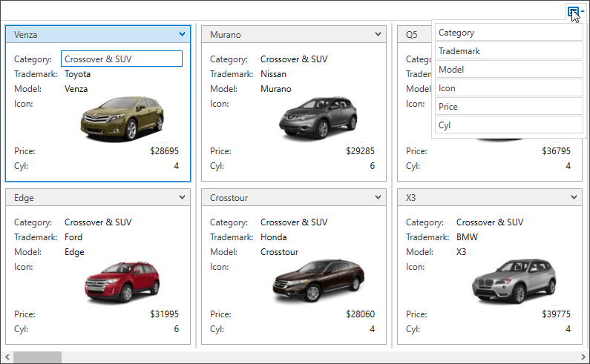The height and width of the screenshot is (364, 590).
Task: Select Icon in the field list popup
Action: click(508, 88)
